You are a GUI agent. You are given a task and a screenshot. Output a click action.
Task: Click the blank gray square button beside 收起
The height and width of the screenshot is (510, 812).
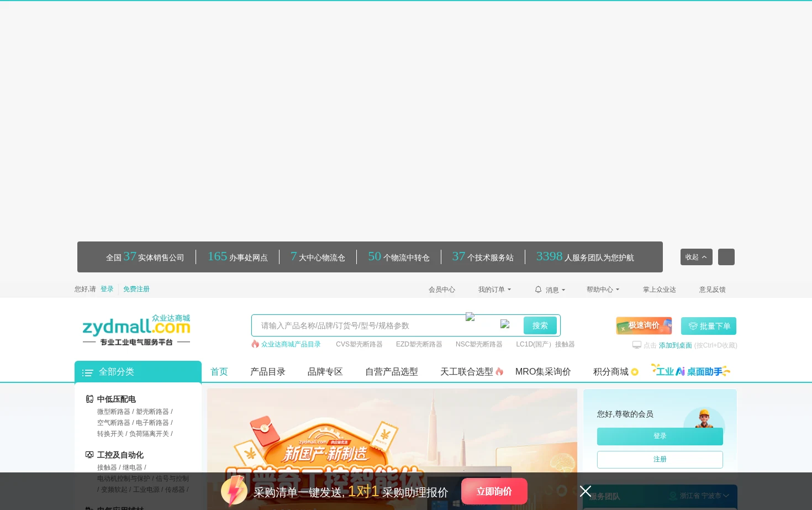point(726,257)
